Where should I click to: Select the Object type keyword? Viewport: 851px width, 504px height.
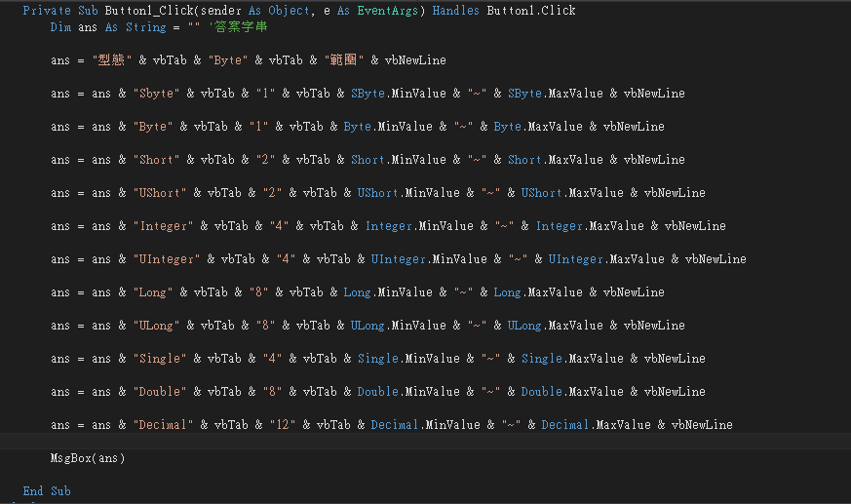coord(289,11)
